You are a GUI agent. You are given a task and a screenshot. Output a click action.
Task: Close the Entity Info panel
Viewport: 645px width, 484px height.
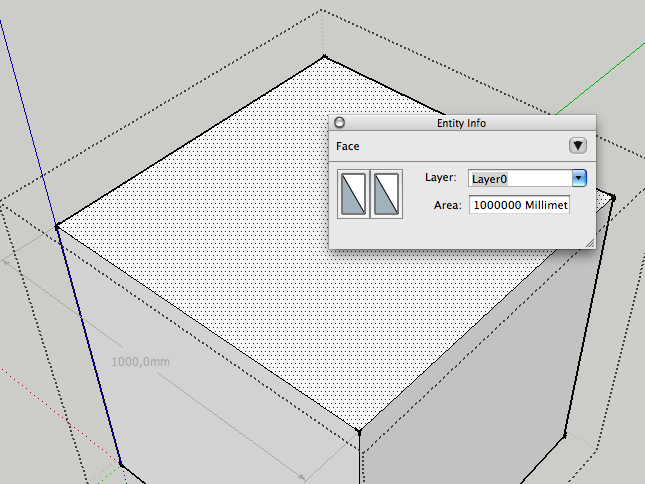(339, 122)
